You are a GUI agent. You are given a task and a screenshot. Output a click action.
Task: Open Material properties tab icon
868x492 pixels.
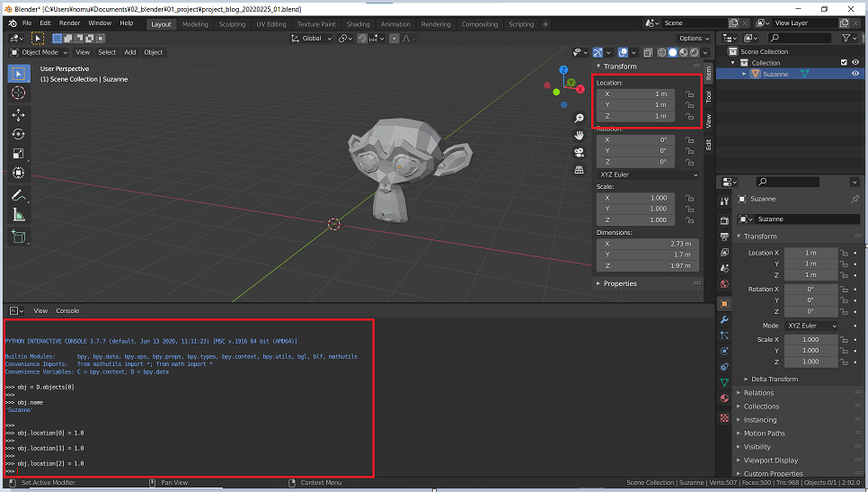(724, 398)
